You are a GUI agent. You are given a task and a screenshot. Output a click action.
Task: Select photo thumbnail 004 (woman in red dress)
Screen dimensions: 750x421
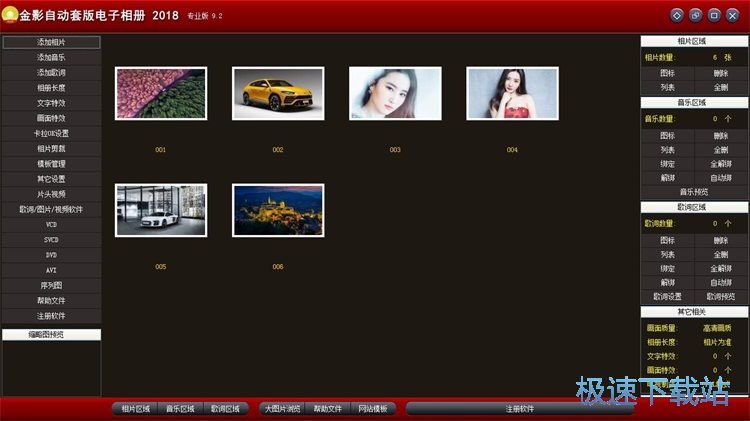click(512, 93)
